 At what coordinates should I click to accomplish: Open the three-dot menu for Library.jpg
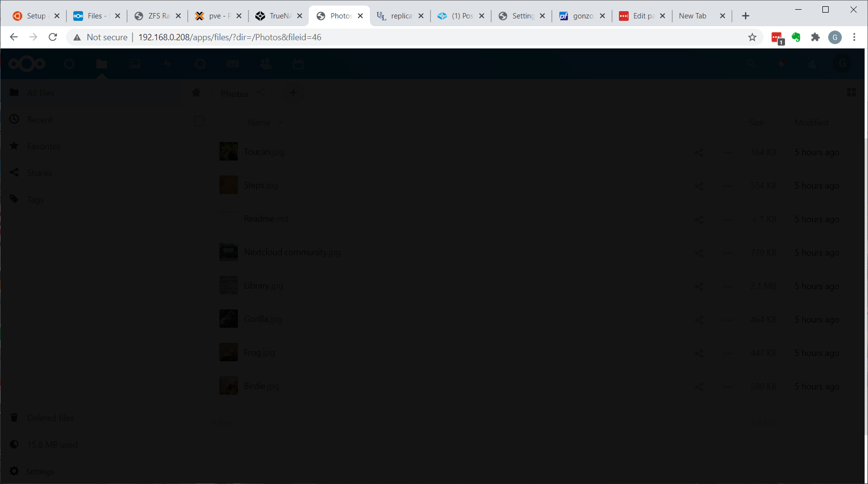pos(728,287)
